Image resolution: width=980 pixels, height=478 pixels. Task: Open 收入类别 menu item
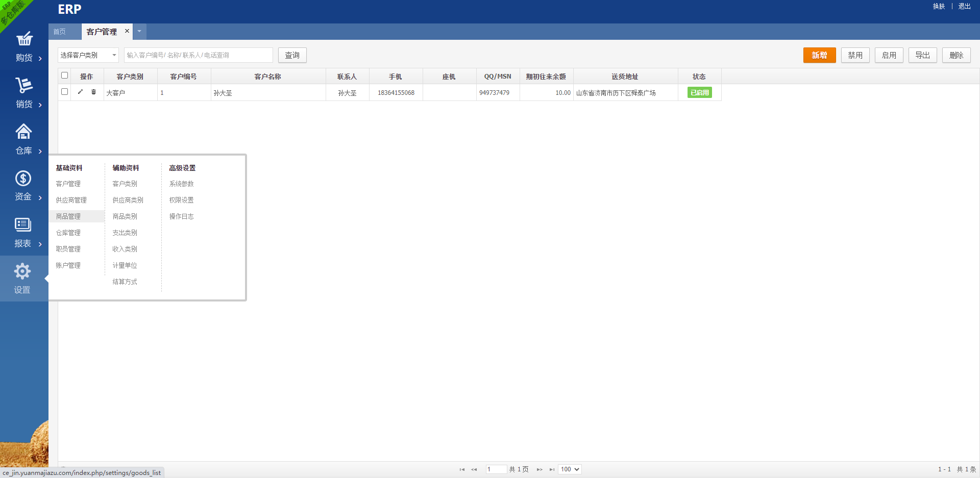(125, 249)
